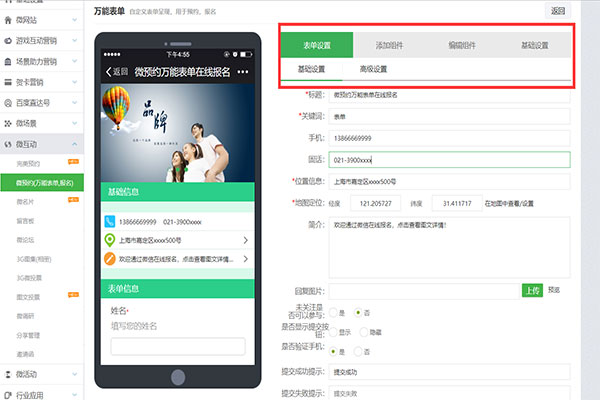Viewport: 600px width, 400px height.
Task: Click the 标题 input field
Action: click(x=449, y=95)
